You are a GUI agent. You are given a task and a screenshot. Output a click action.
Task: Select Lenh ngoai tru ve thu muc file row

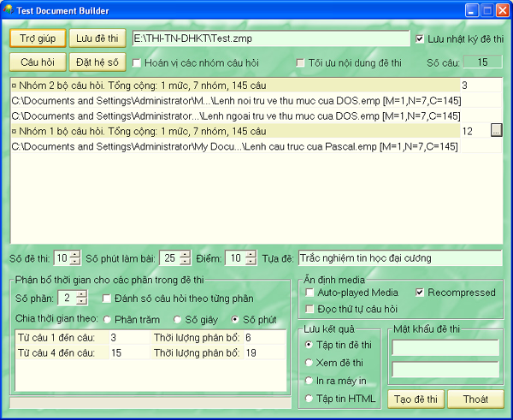pos(236,115)
